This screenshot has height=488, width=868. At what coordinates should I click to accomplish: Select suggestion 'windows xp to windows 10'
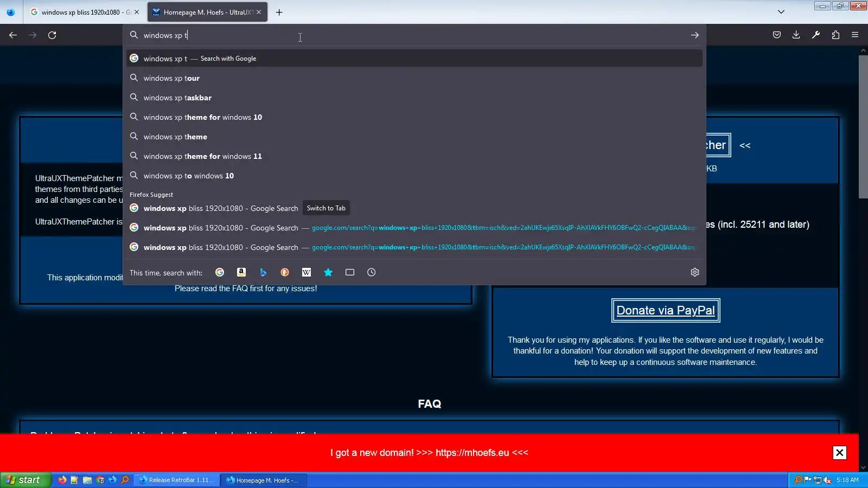414,176
